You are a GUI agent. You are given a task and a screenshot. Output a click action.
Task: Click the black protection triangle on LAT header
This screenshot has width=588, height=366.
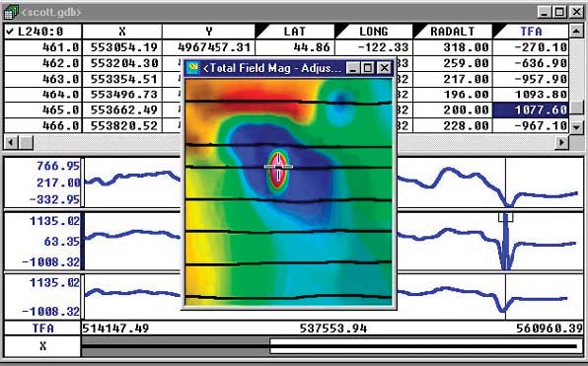tap(261, 31)
